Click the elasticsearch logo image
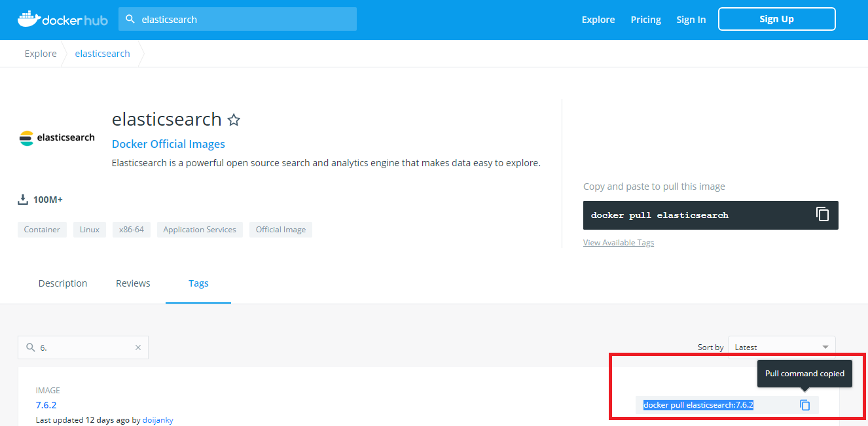 tap(57, 137)
